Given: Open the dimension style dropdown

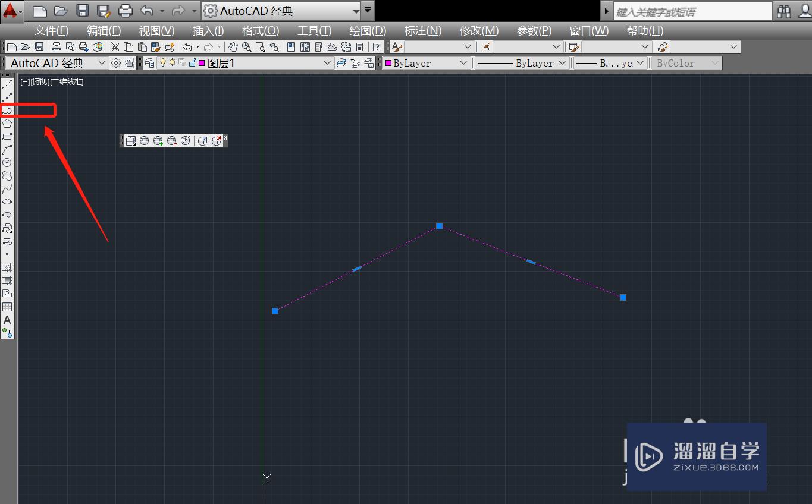Looking at the screenshot, I should 528,47.
